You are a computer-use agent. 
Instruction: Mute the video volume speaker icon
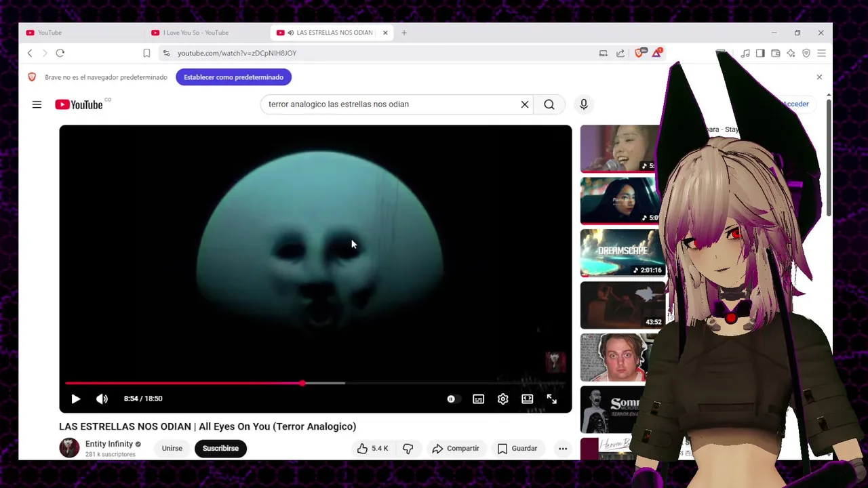102,399
